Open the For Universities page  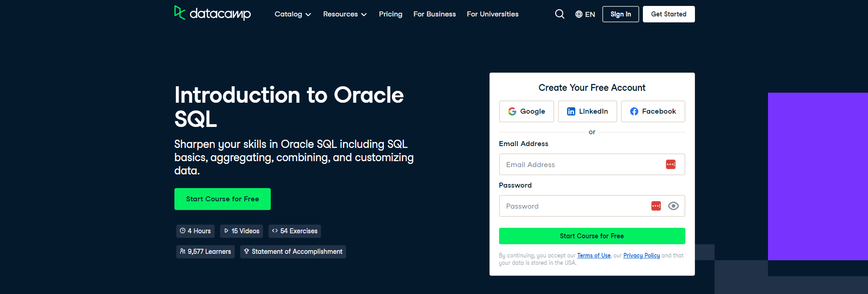point(492,14)
